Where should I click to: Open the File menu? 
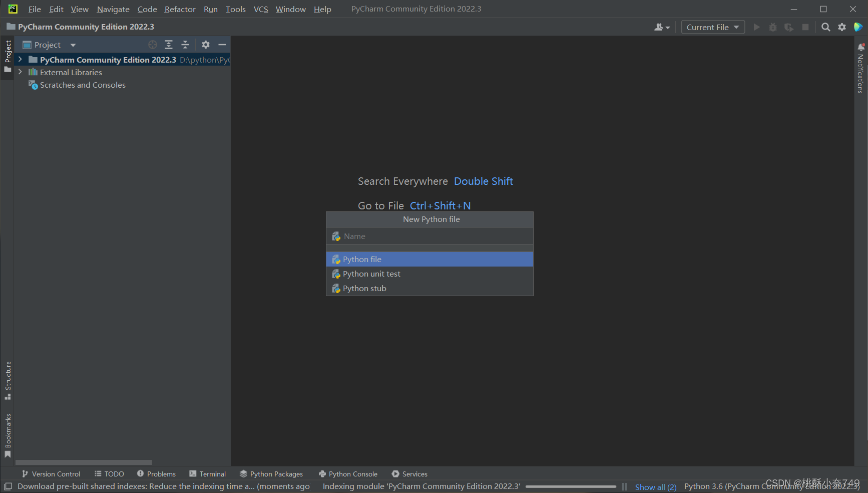pos(35,9)
